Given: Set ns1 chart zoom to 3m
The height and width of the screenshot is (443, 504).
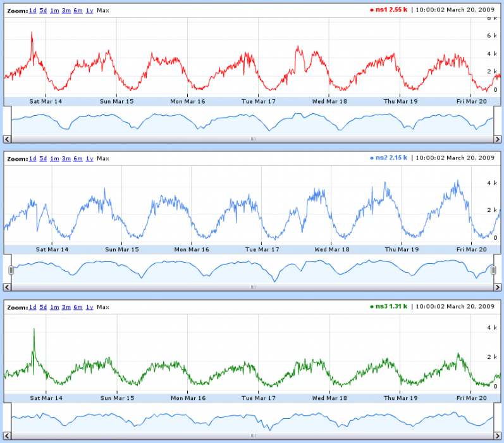Looking at the screenshot, I should click(66, 11).
